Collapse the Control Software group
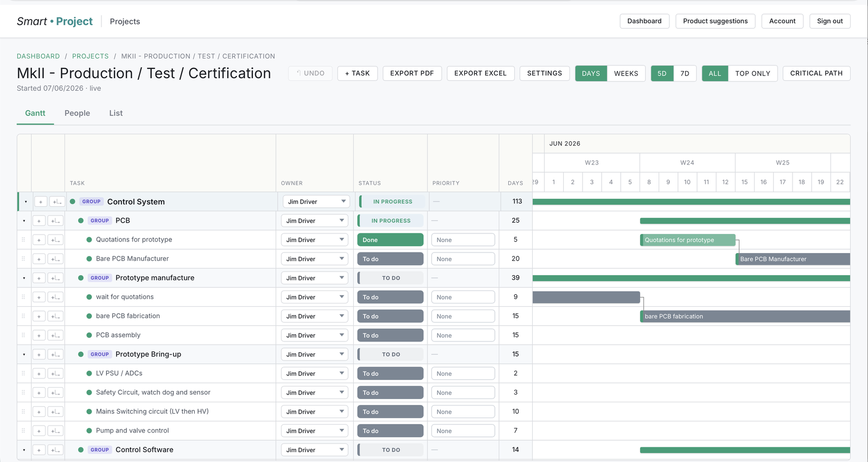The width and height of the screenshot is (868, 462). point(24,450)
